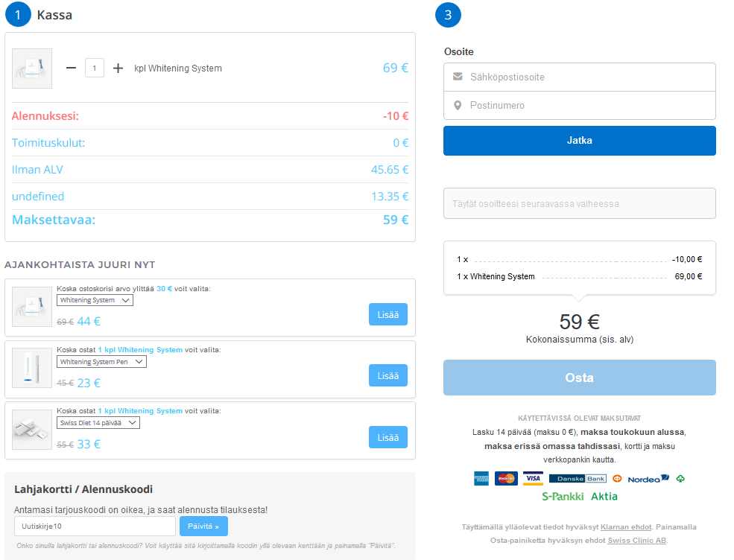Add the 23 € Whitening Pen with Lisää
The width and height of the screenshot is (734, 560).
point(387,376)
